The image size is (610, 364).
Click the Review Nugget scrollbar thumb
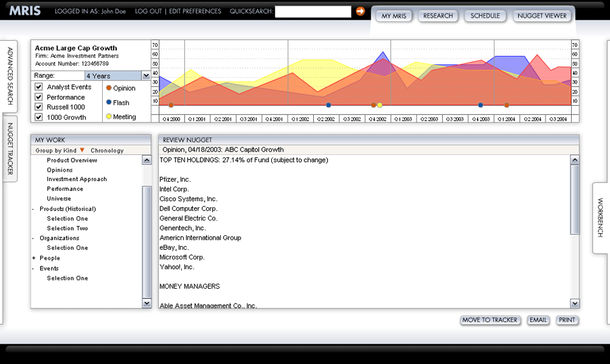[575, 200]
